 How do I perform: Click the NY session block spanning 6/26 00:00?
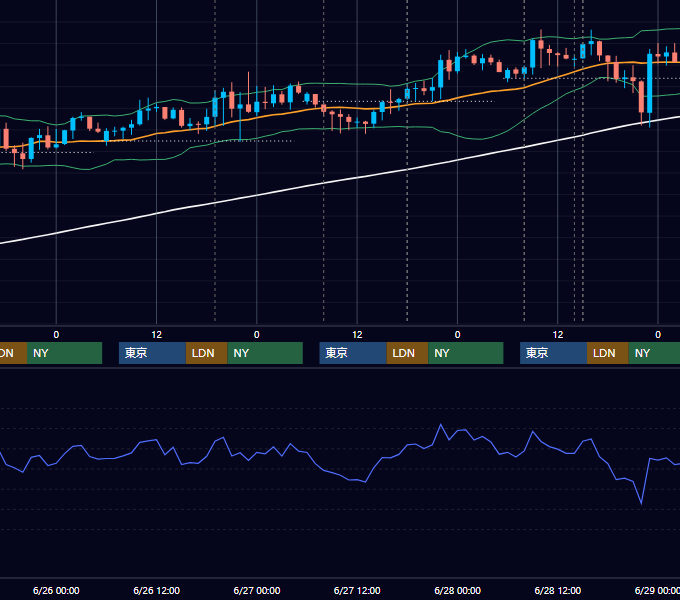click(64, 353)
